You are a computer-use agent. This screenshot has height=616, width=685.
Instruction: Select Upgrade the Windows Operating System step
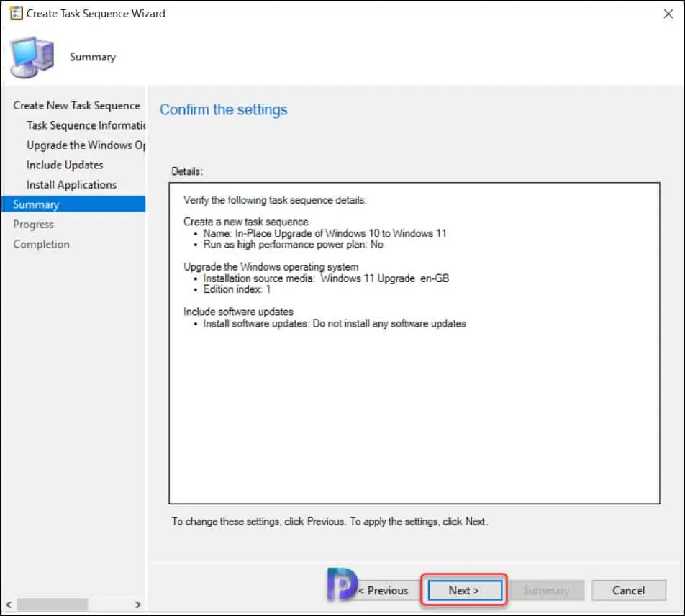point(86,145)
